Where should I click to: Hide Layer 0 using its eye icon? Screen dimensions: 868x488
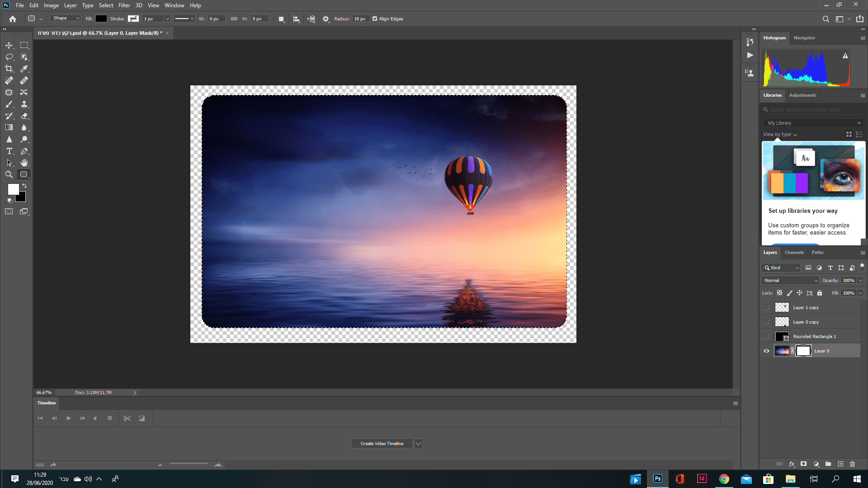tap(766, 351)
